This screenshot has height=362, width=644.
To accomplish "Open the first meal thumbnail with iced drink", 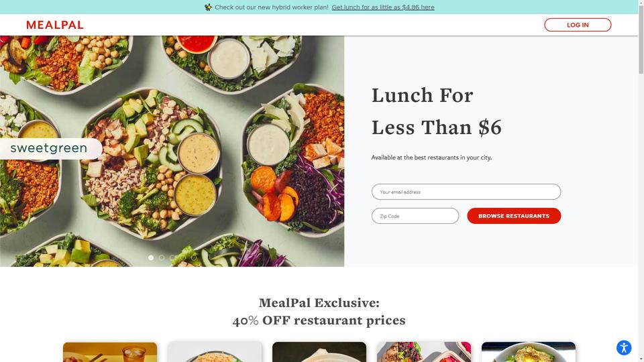I will pyautogui.click(x=109, y=352).
